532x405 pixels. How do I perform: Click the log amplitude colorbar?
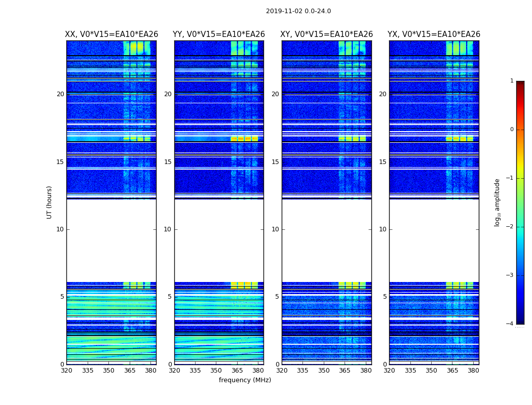[x=520, y=202]
